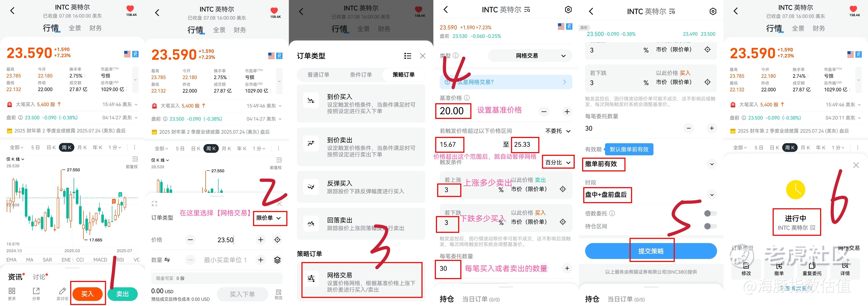
Task: Open the 更多 grid icon
Action: [x=12, y=291]
